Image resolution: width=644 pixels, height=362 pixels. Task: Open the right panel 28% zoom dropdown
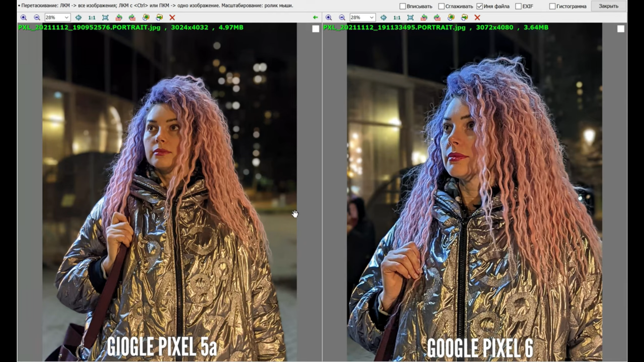pos(371,17)
